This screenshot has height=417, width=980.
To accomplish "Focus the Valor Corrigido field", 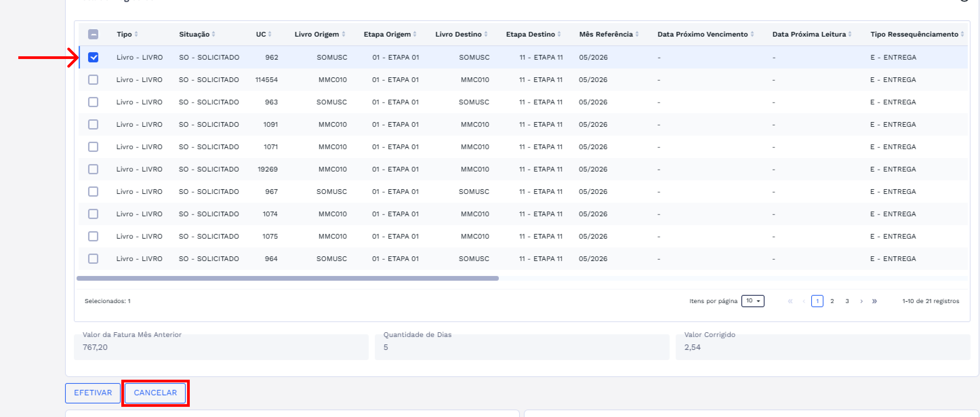I will [x=822, y=347].
